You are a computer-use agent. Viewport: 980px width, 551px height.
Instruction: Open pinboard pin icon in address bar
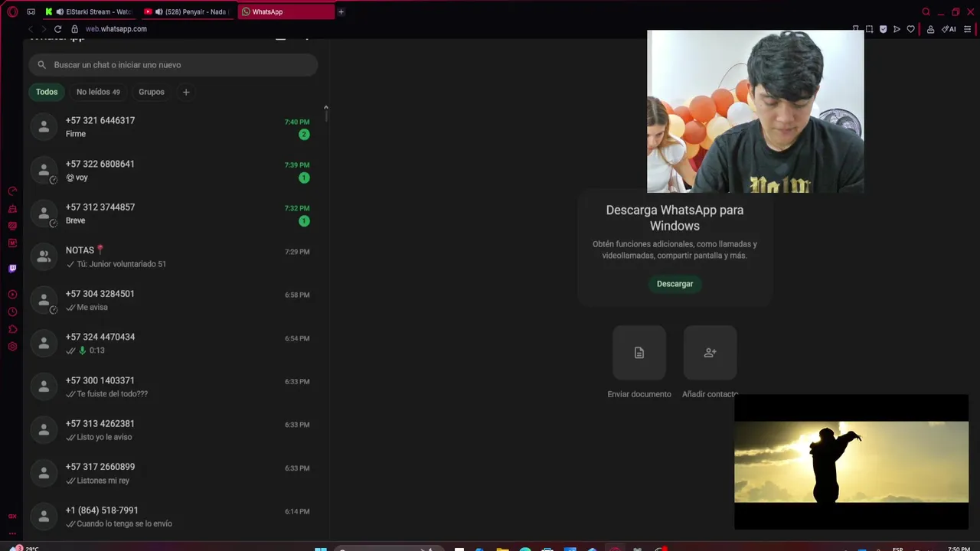[855, 29]
